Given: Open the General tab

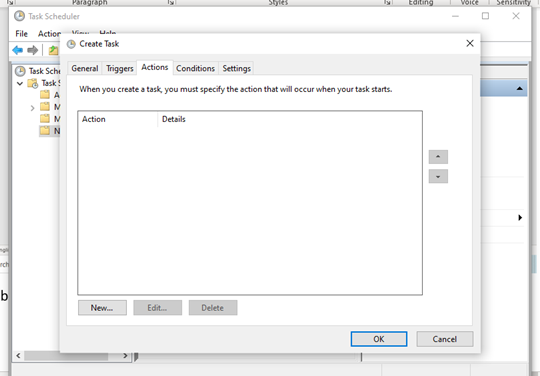Looking at the screenshot, I should click(x=85, y=69).
